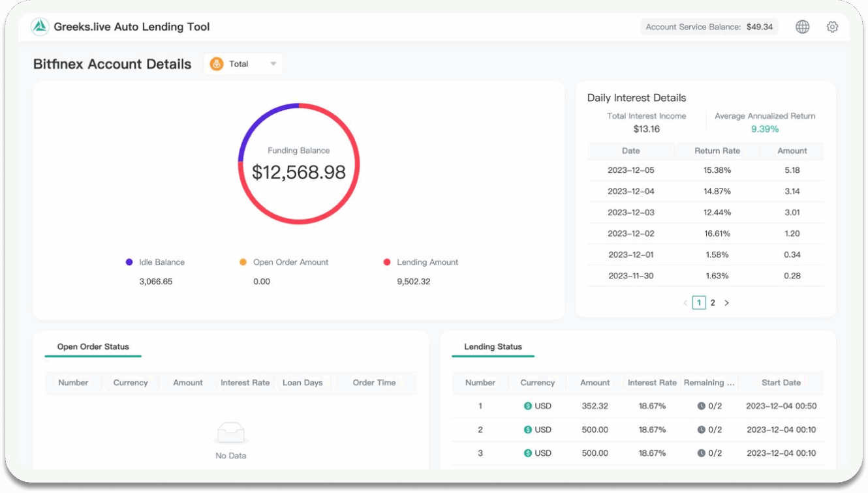Click the orange coin icon beside Total
The height and width of the screenshot is (493, 868).
pyautogui.click(x=217, y=64)
